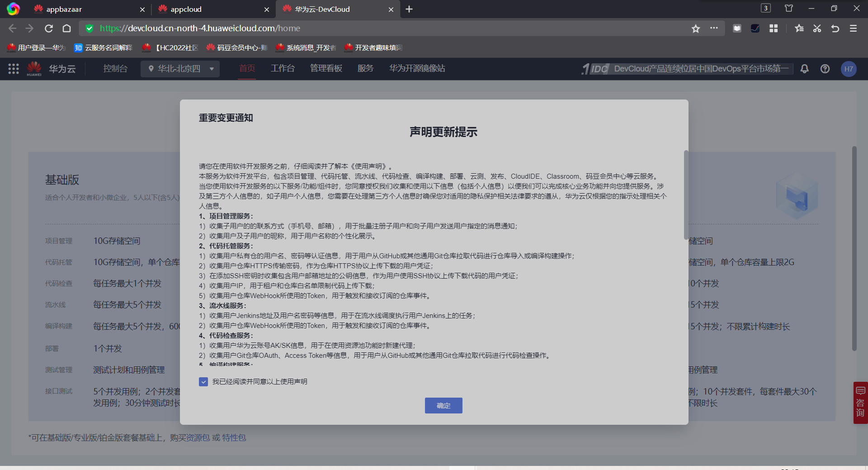Open the help question mark icon
The image size is (868, 470).
[825, 69]
